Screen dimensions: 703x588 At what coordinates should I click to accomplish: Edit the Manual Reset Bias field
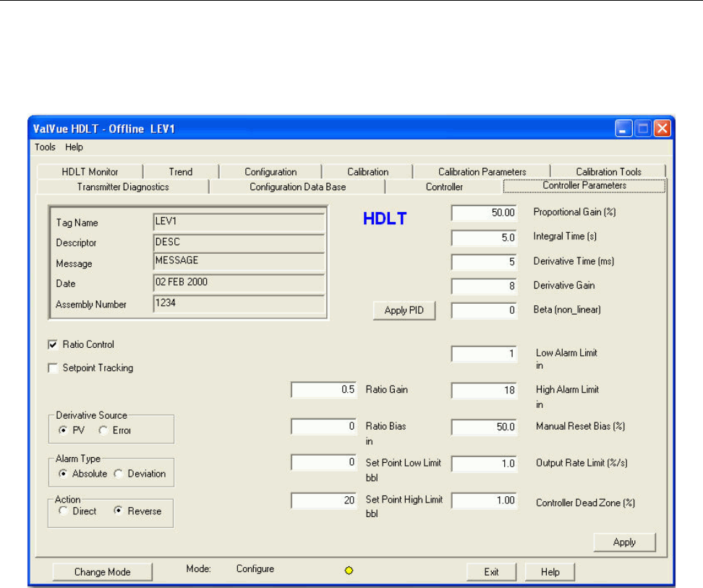(484, 427)
